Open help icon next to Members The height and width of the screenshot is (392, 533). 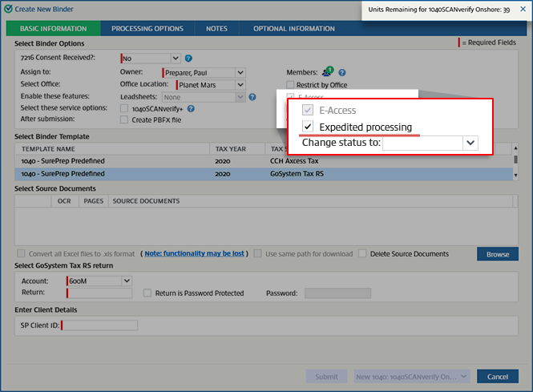pos(342,72)
